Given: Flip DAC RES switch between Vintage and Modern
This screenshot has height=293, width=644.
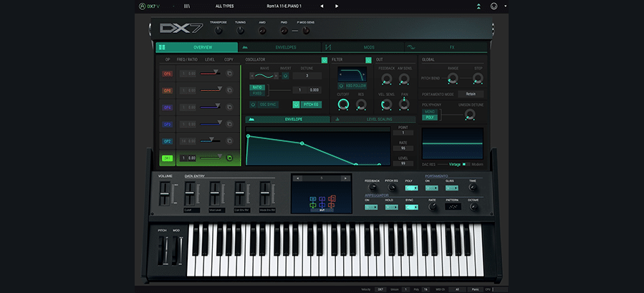Looking at the screenshot, I should [466, 164].
